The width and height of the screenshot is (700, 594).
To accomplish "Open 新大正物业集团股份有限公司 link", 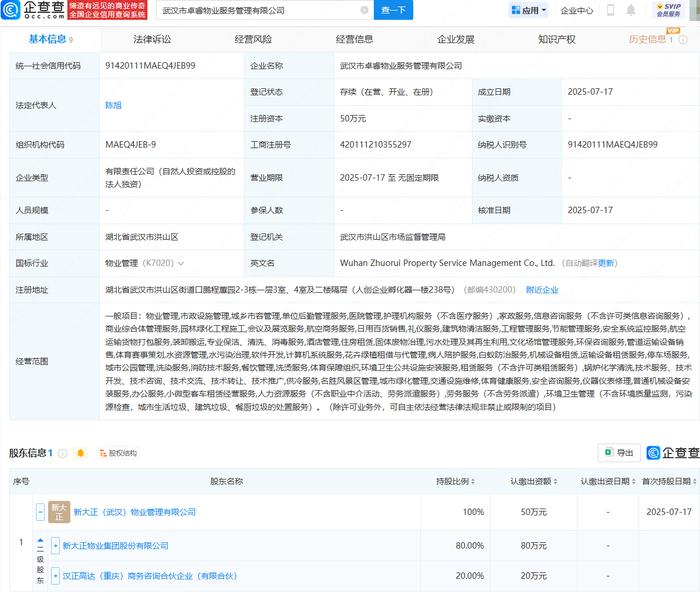I will coord(116,545).
